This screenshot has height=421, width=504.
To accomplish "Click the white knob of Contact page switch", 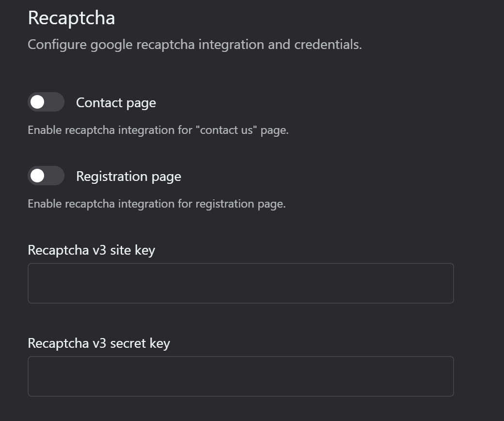I will pyautogui.click(x=37, y=102).
